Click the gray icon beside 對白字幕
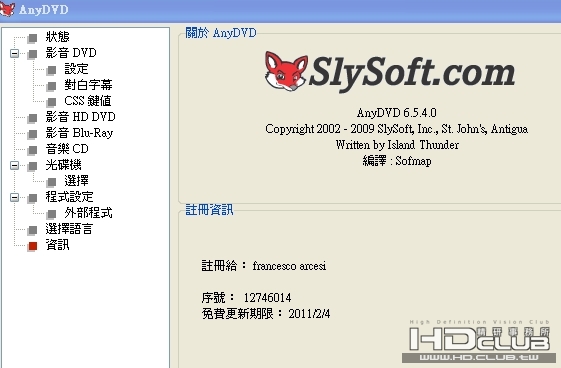Image resolution: width=561 pixels, height=368 pixels. coord(52,86)
